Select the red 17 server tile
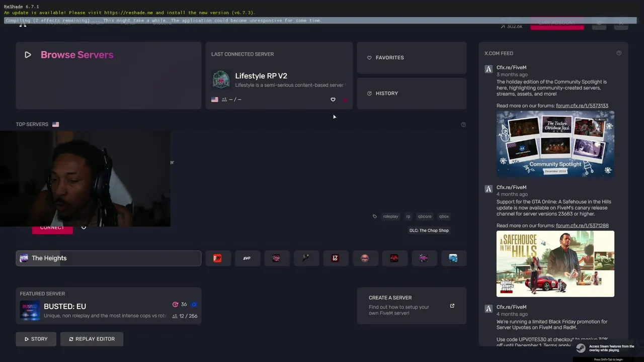Screen dimensions: 644x362 [335, 258]
